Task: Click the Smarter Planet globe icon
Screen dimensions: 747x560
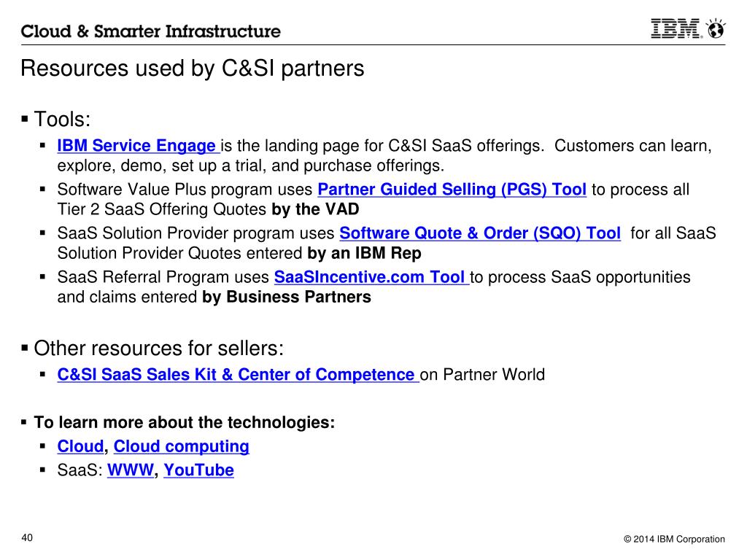Action: coord(716,28)
